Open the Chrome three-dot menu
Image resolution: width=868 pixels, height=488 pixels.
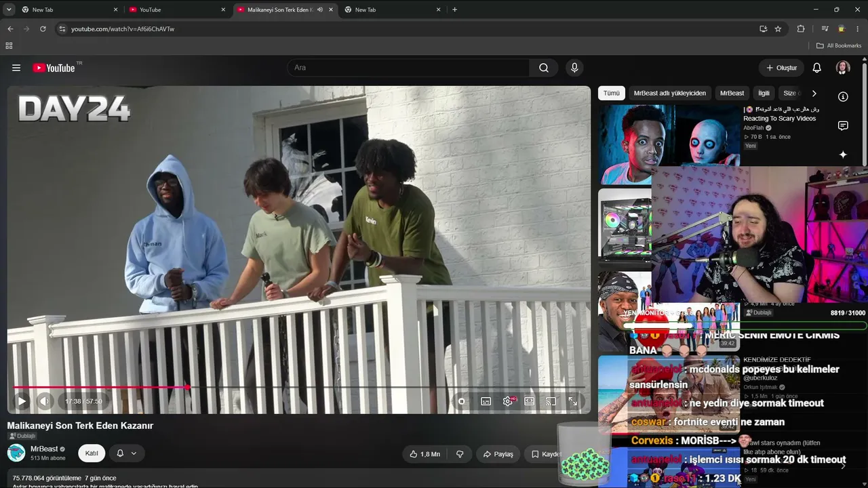tap(858, 29)
